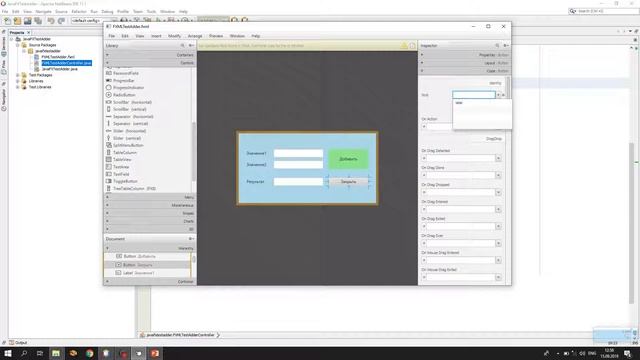Pick the ProgressIndicator control icon
640x360 pixels.
(109, 87)
